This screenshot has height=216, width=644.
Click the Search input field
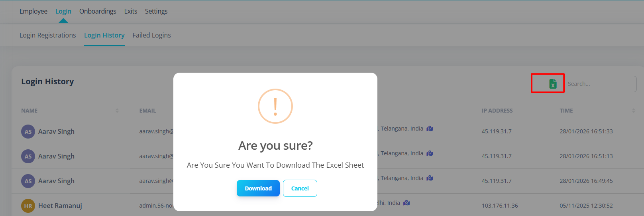pos(600,84)
